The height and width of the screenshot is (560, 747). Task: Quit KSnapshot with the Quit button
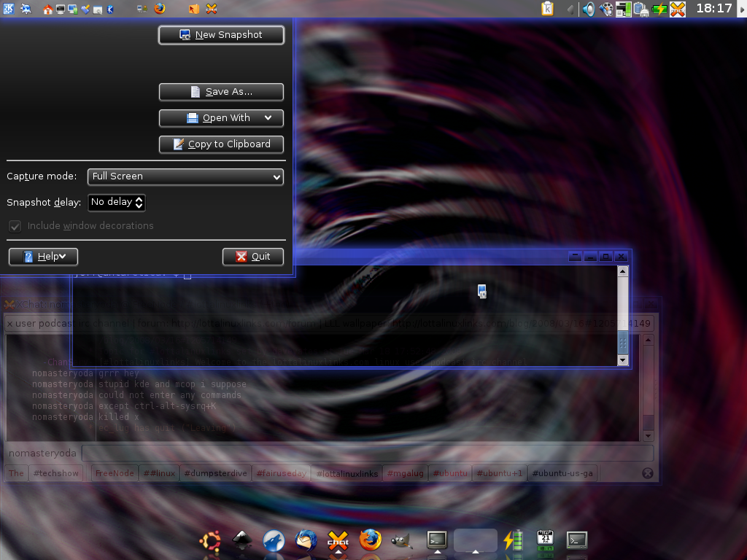pyautogui.click(x=253, y=257)
